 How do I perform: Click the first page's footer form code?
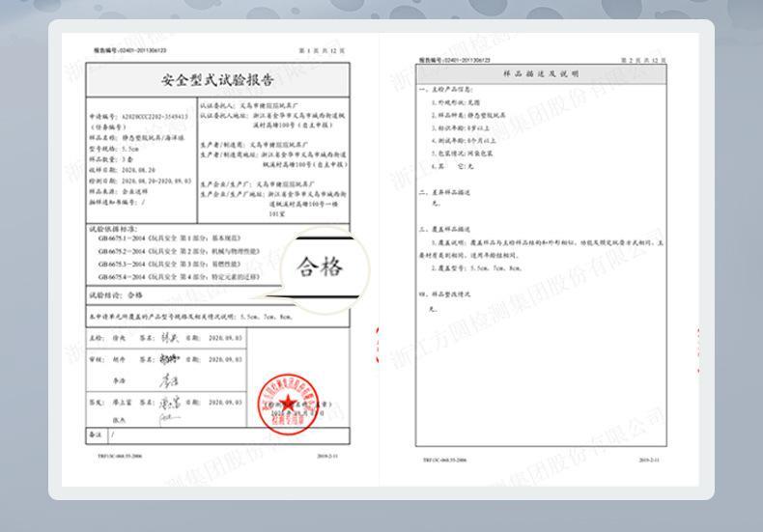[x=120, y=456]
